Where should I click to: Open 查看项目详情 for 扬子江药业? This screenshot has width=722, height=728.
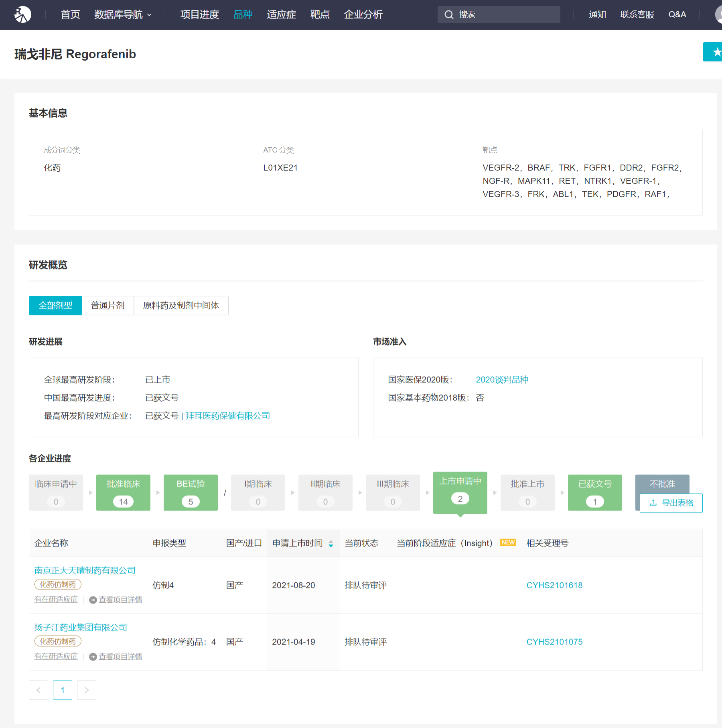click(x=120, y=657)
